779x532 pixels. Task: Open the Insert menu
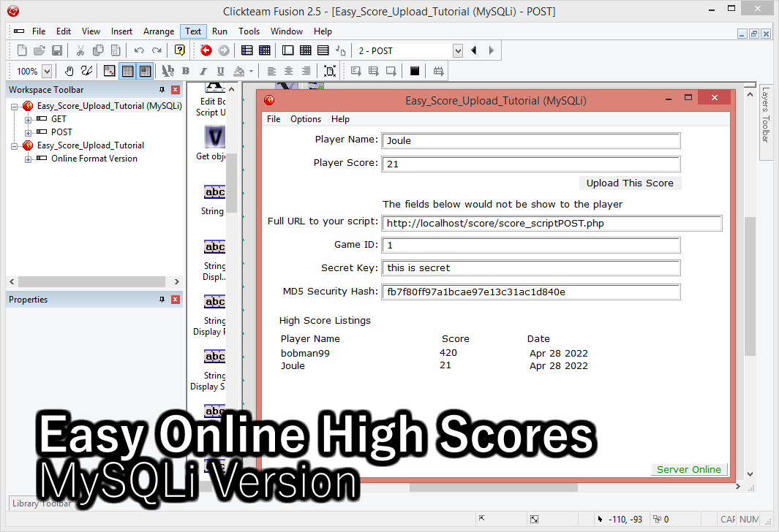[121, 31]
